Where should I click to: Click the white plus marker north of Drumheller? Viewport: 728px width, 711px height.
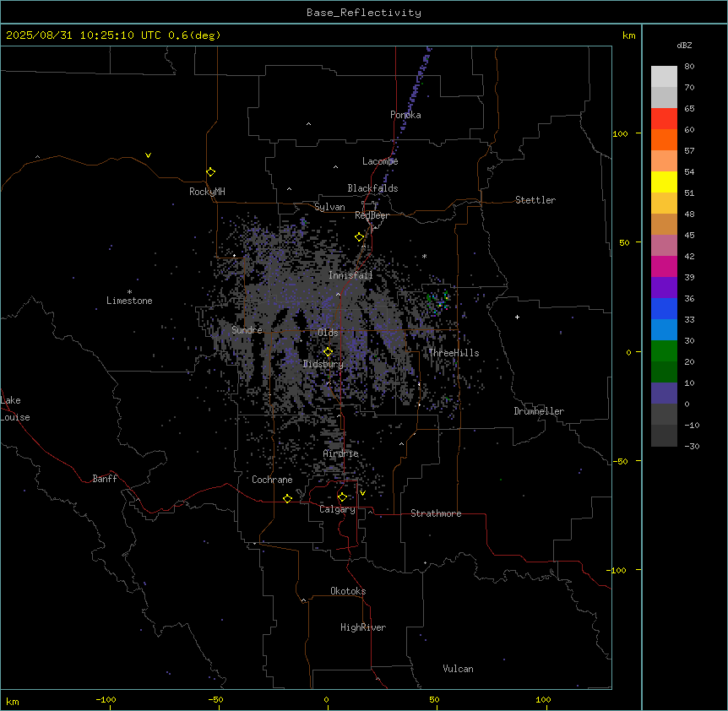517,317
